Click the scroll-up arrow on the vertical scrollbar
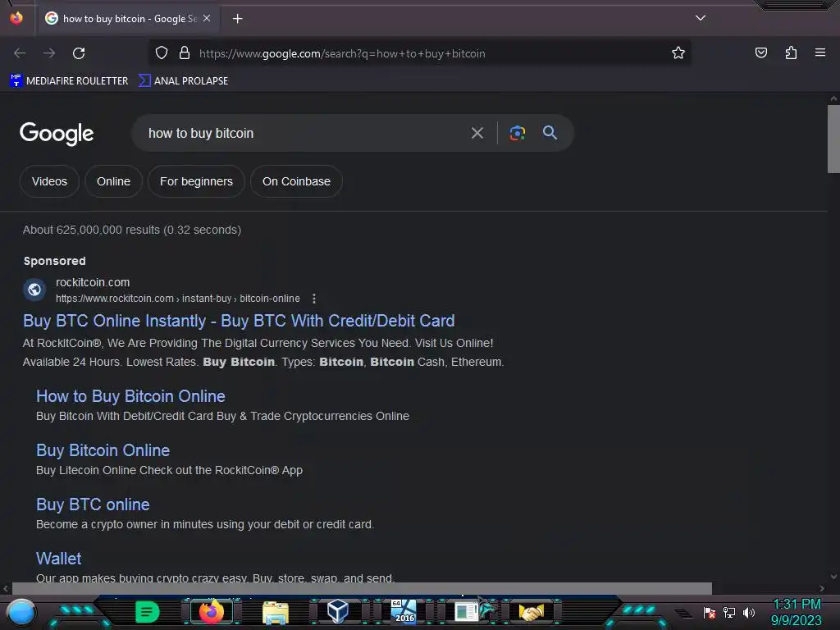840x630 pixels. (833, 99)
